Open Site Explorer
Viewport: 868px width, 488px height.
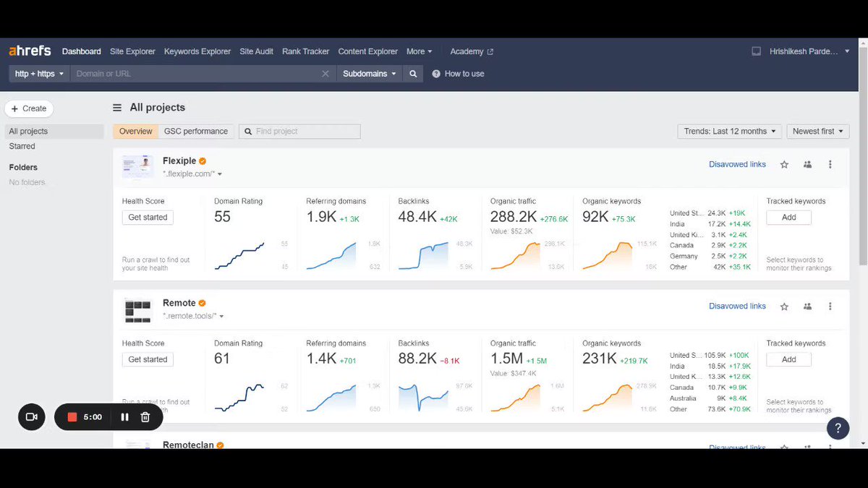132,51
